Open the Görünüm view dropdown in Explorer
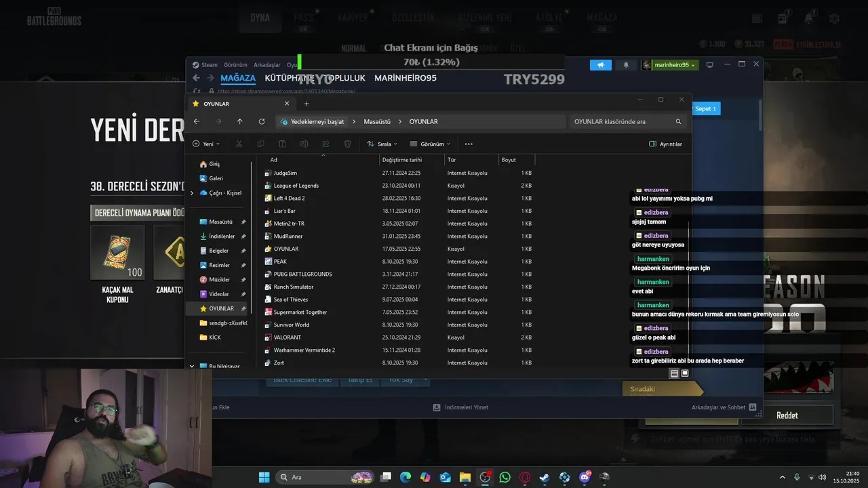This screenshot has height=488, width=868. (x=430, y=144)
